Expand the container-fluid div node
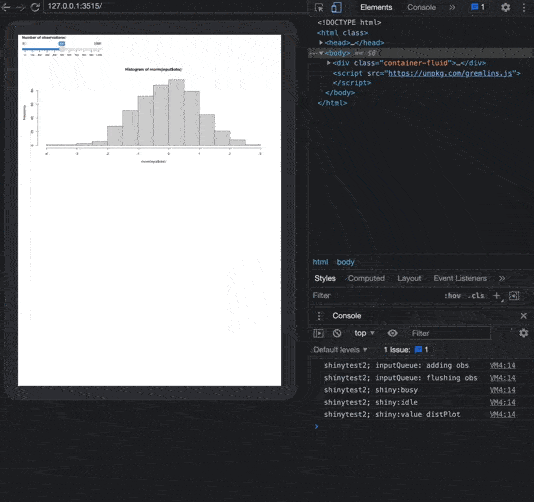 click(329, 63)
